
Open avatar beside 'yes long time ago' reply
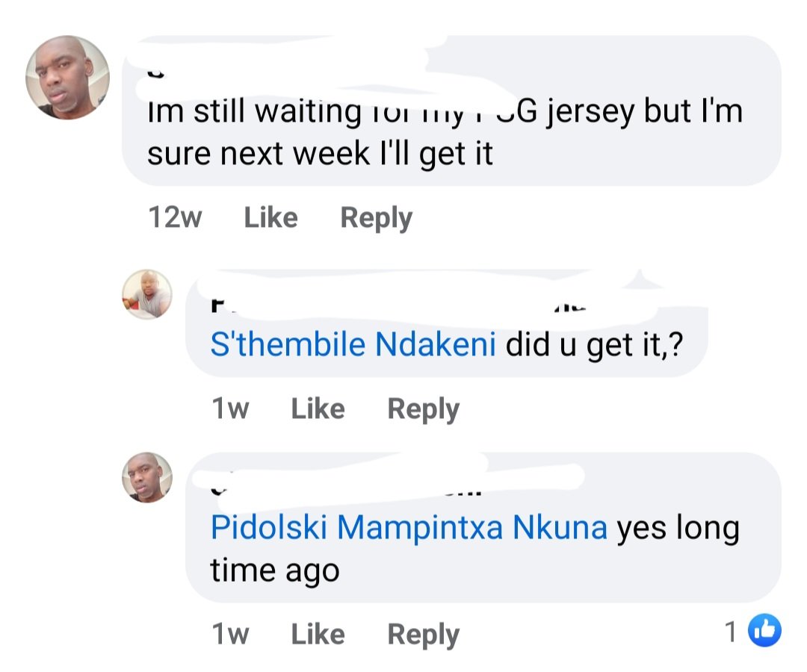point(147,477)
